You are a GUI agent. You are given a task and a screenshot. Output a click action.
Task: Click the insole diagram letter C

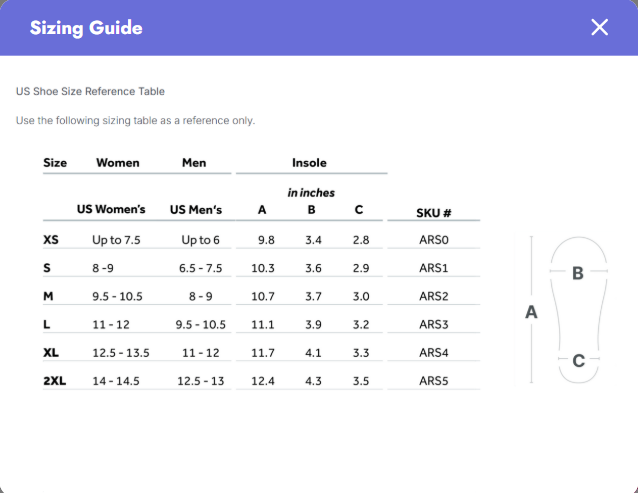coord(579,361)
